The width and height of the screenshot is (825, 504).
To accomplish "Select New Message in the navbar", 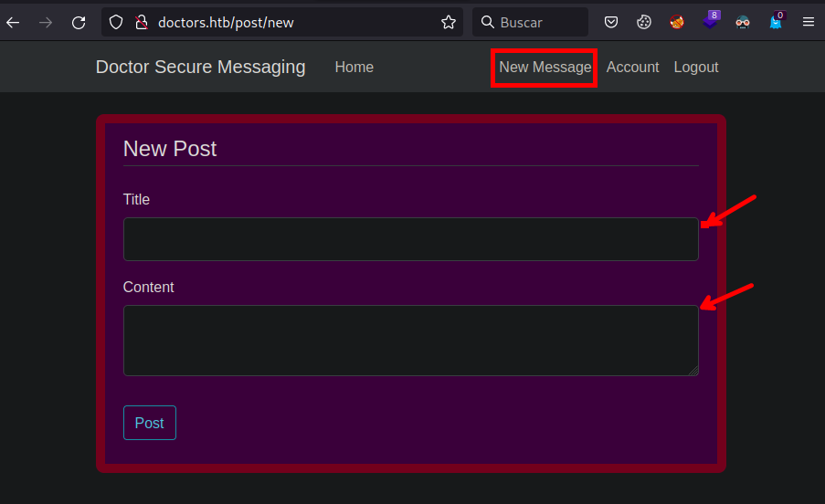I will 545,67.
